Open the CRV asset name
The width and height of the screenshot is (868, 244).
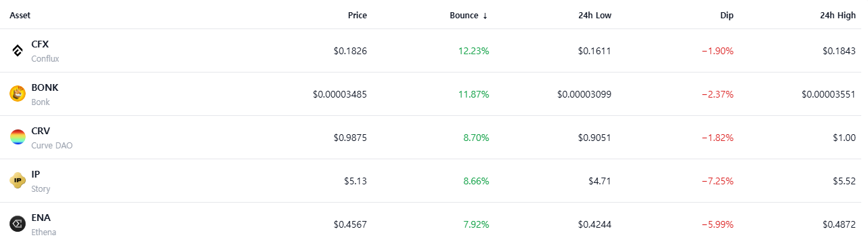coord(41,131)
